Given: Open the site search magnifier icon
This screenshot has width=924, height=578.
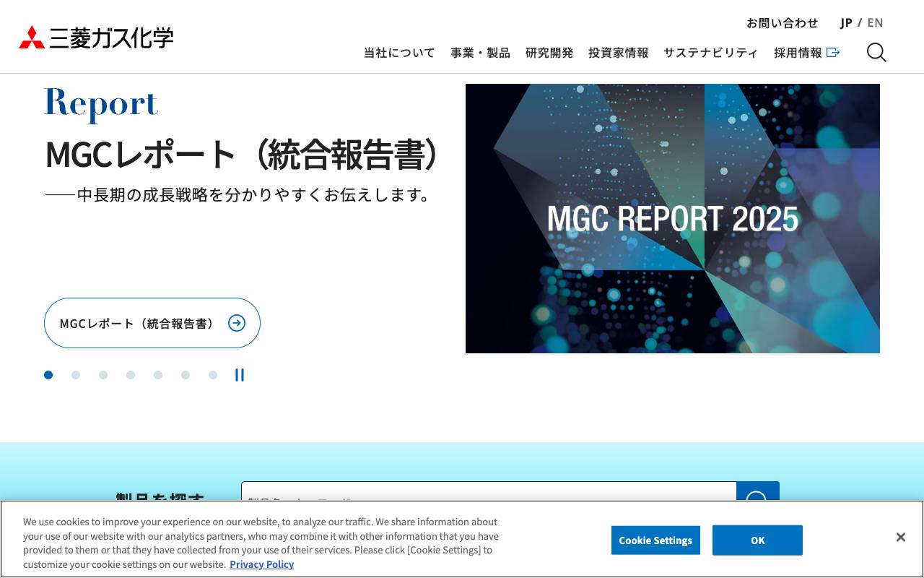Looking at the screenshot, I should (876, 52).
